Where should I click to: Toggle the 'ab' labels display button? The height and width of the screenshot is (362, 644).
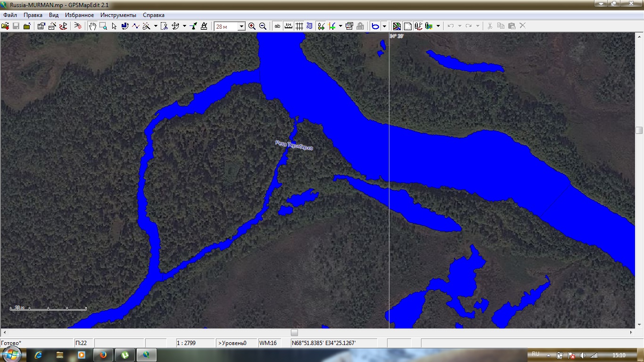pos(277,26)
